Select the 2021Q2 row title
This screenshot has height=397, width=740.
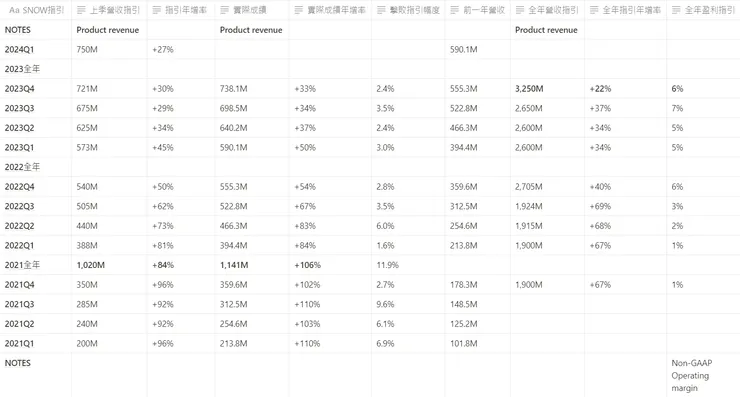click(19, 324)
